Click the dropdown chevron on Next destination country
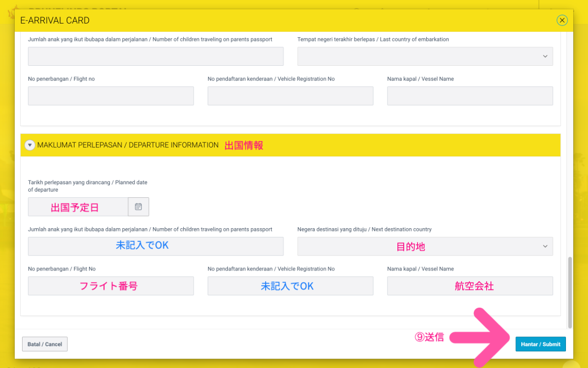588x368 pixels. pos(546,246)
